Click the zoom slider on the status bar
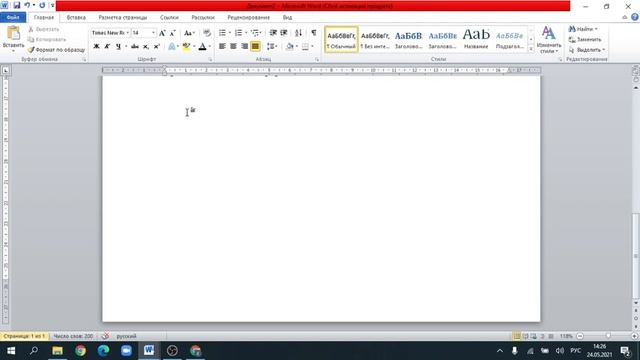Image resolution: width=640 pixels, height=360 pixels. (x=608, y=336)
